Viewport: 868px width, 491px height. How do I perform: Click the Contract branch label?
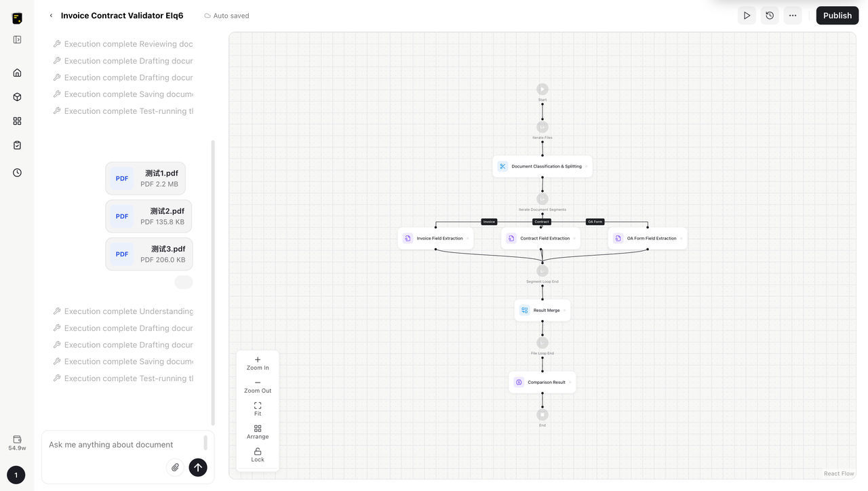coord(541,222)
